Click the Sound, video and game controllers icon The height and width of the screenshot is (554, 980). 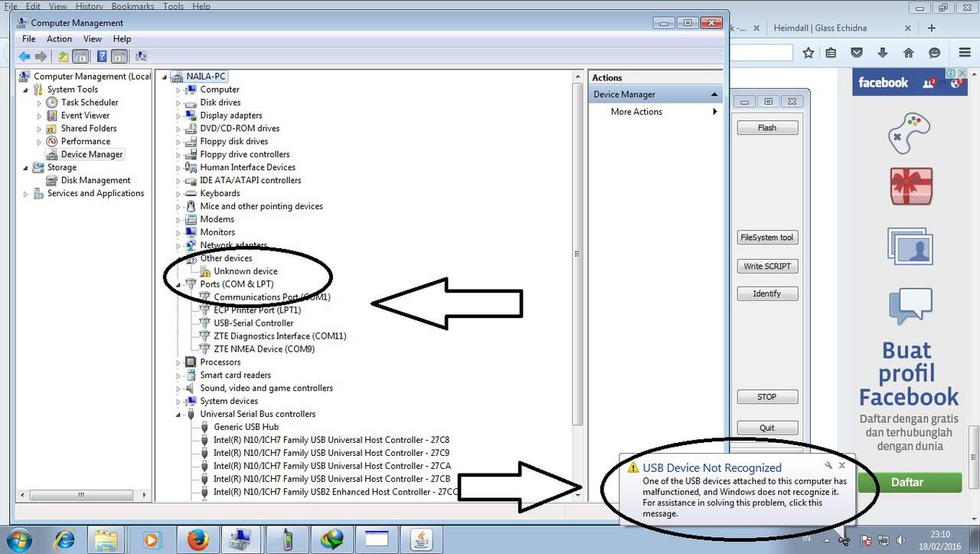coord(191,388)
